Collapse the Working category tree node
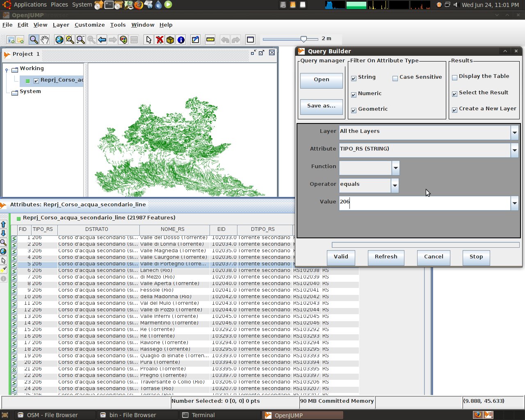 tap(7, 70)
